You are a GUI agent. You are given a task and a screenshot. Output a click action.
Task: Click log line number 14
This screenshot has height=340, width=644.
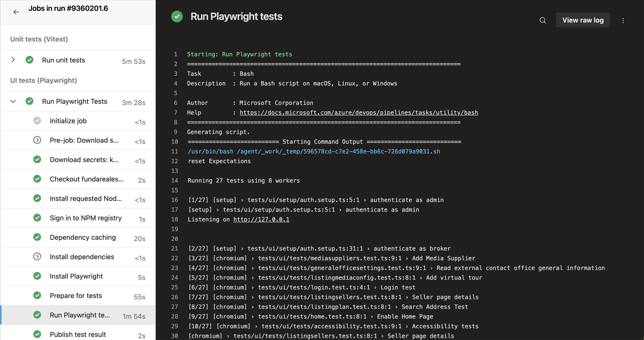(x=175, y=180)
